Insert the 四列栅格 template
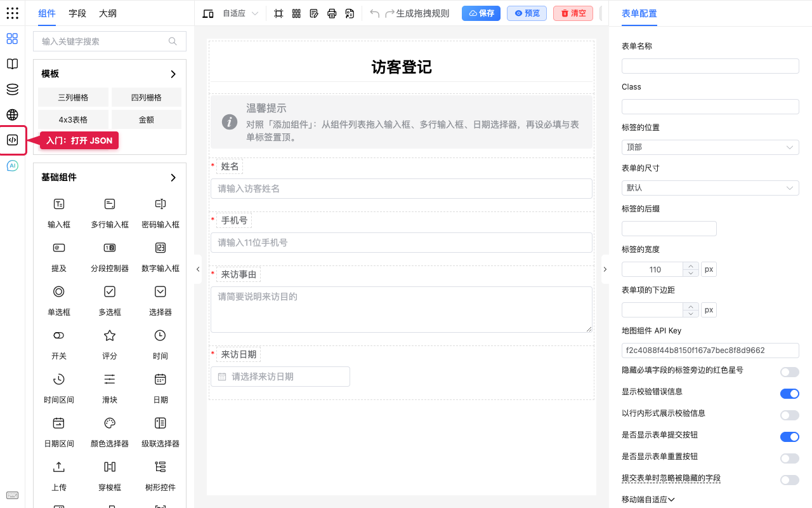 coord(147,98)
